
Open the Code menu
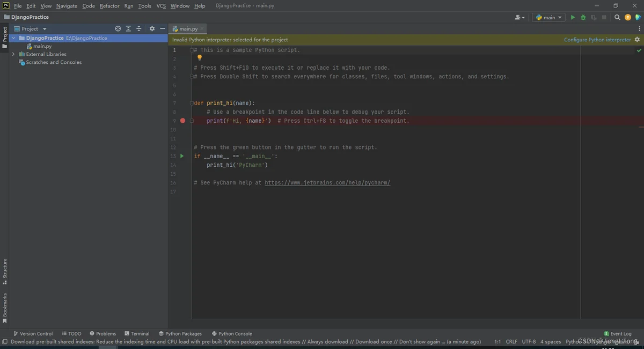(89, 6)
